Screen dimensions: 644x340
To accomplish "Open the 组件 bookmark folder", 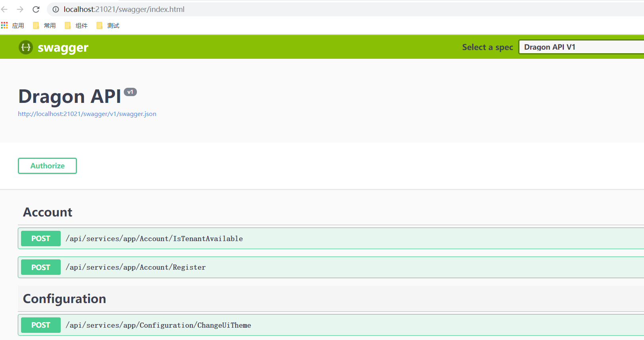I will pyautogui.click(x=76, y=25).
